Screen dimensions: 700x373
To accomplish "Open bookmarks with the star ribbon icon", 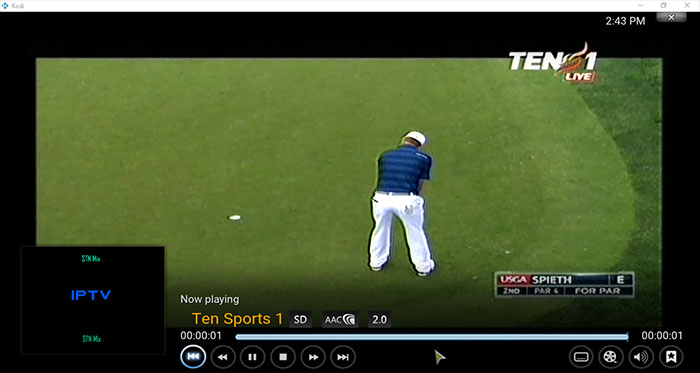I will (x=671, y=357).
